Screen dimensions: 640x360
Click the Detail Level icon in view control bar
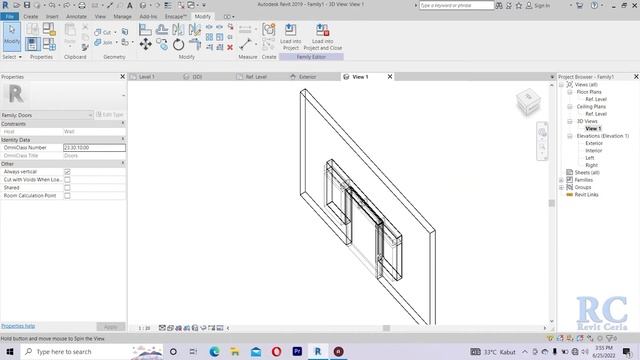tap(162, 328)
